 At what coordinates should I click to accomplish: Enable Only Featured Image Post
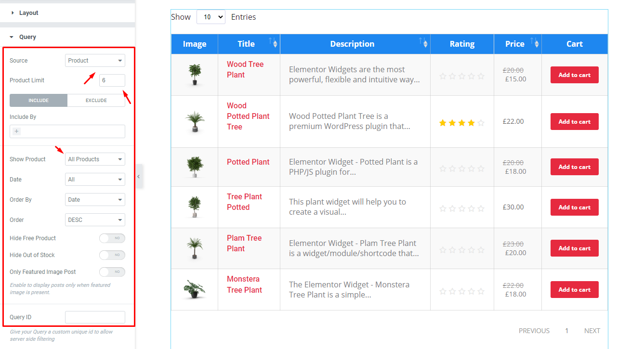[112, 271]
